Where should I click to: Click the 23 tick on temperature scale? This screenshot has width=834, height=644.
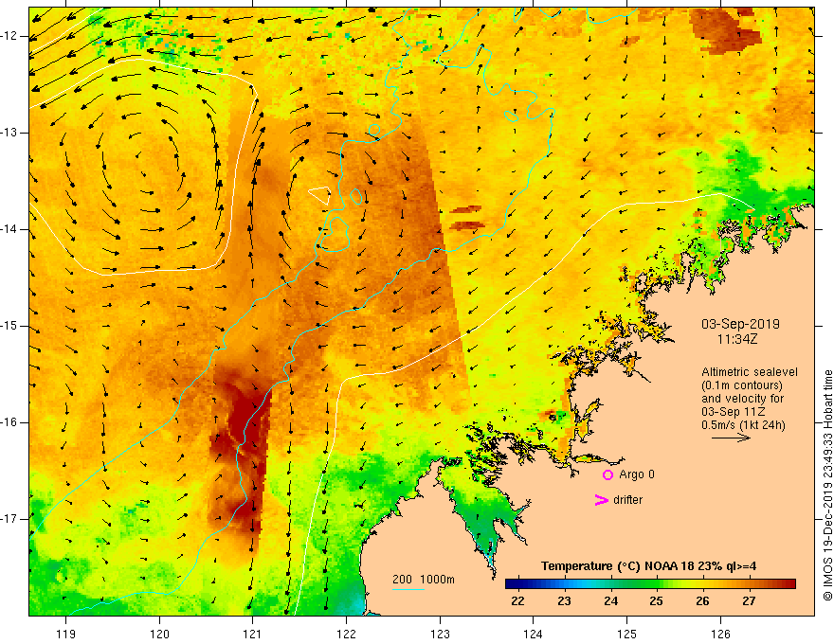pos(564,601)
